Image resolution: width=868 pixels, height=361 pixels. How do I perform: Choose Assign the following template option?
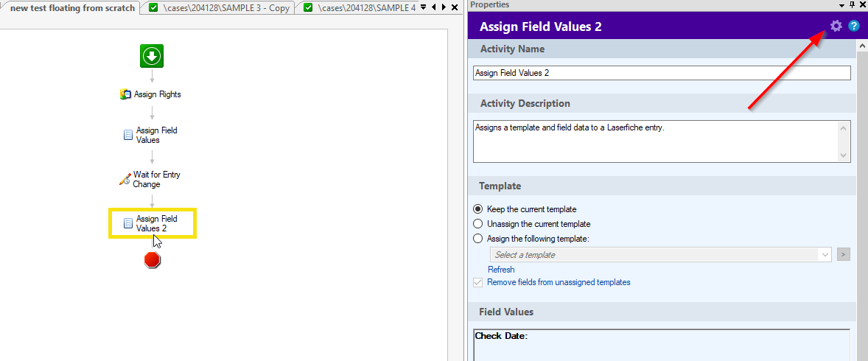point(478,239)
